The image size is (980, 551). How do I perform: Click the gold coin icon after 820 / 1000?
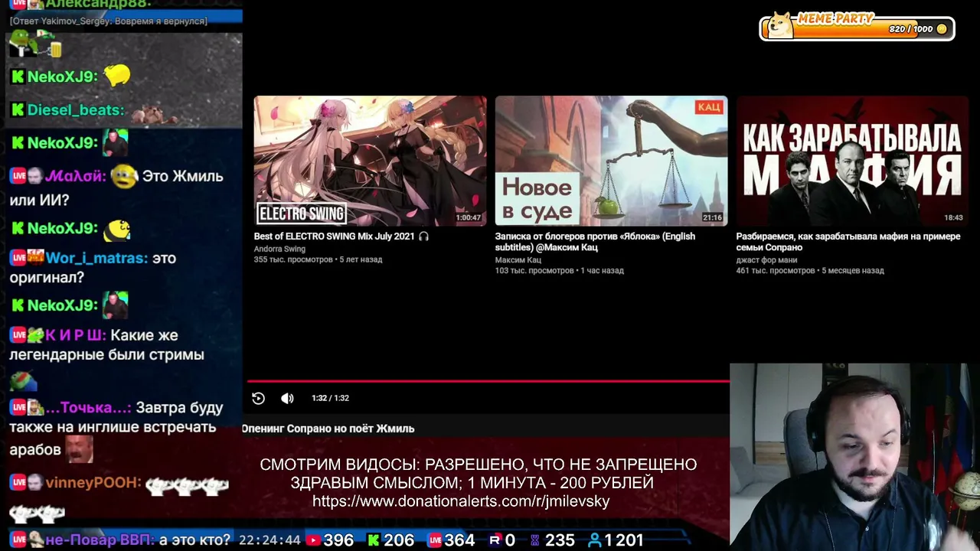point(942,29)
